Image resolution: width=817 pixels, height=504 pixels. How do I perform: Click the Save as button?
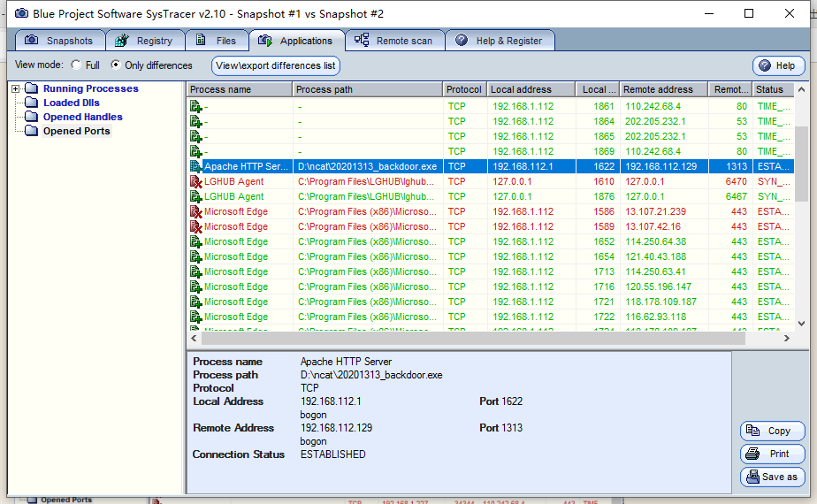pyautogui.click(x=772, y=477)
